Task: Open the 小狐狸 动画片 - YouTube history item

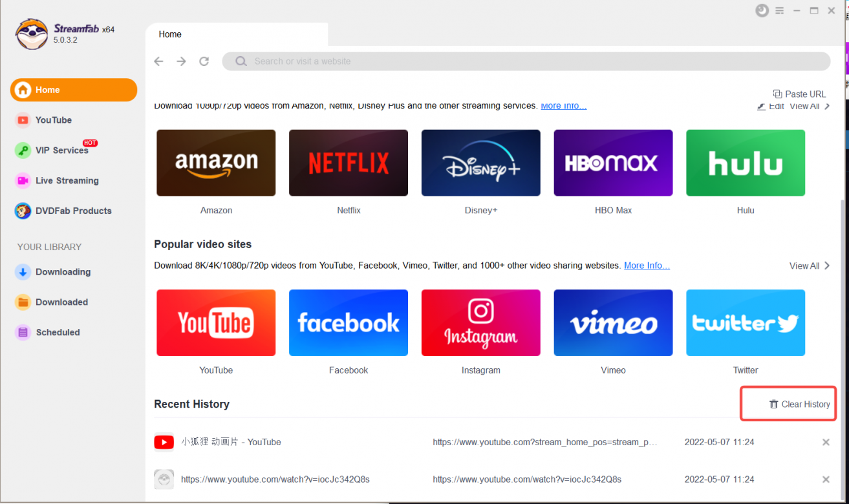Action: 231,443
